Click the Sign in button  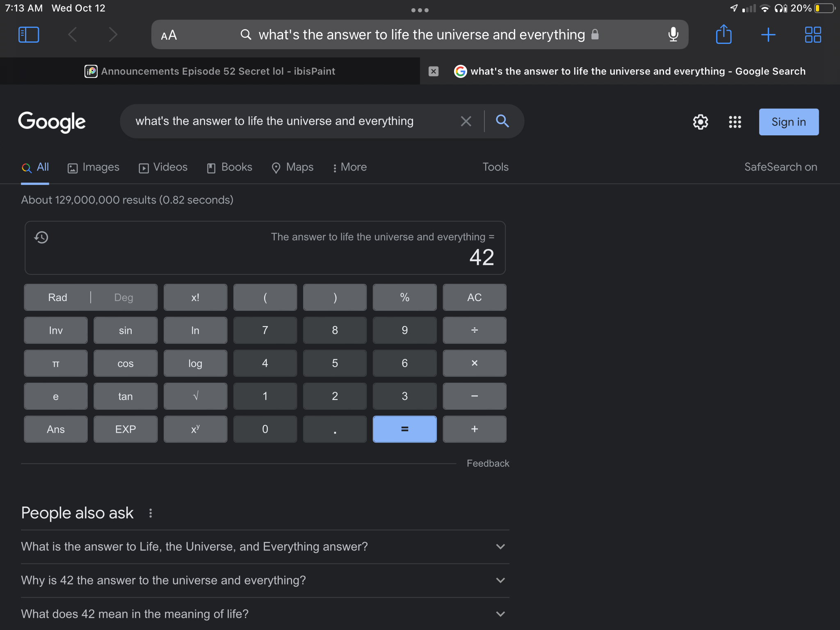tap(788, 122)
